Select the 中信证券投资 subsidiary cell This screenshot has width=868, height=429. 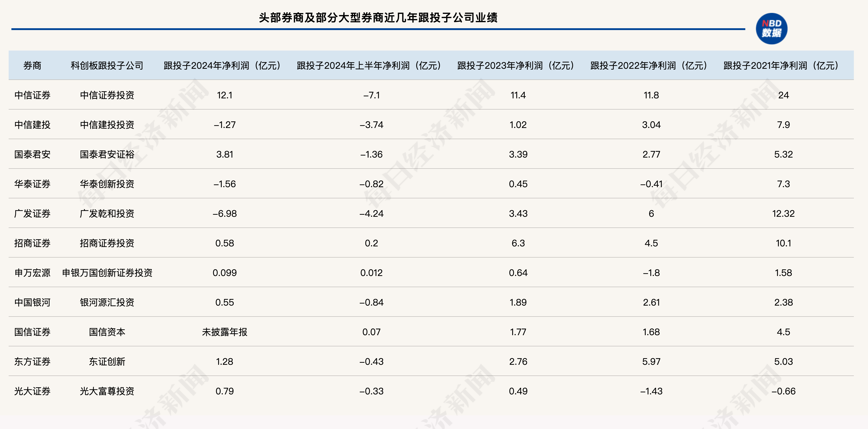coord(107,95)
